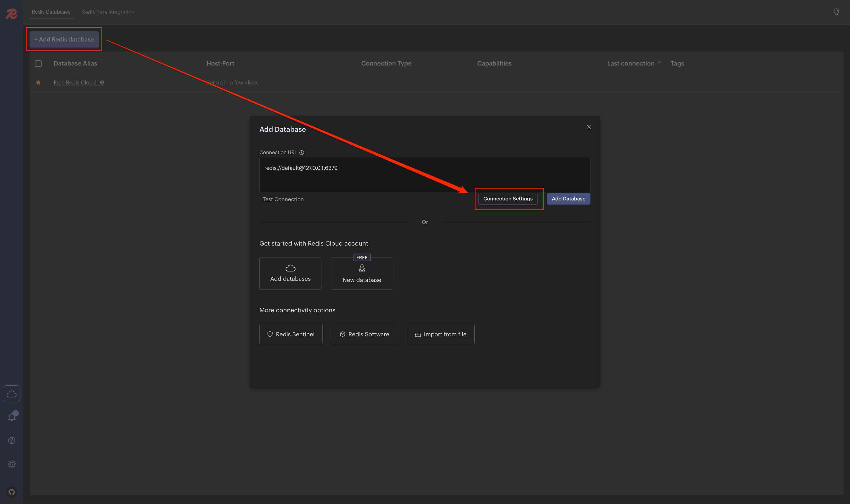This screenshot has height=504, width=850.
Task: Click the lightbulb insights icon
Action: pyautogui.click(x=836, y=12)
